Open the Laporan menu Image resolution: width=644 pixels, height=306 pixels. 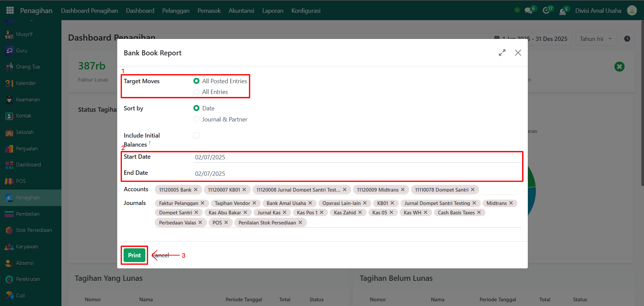click(x=273, y=11)
